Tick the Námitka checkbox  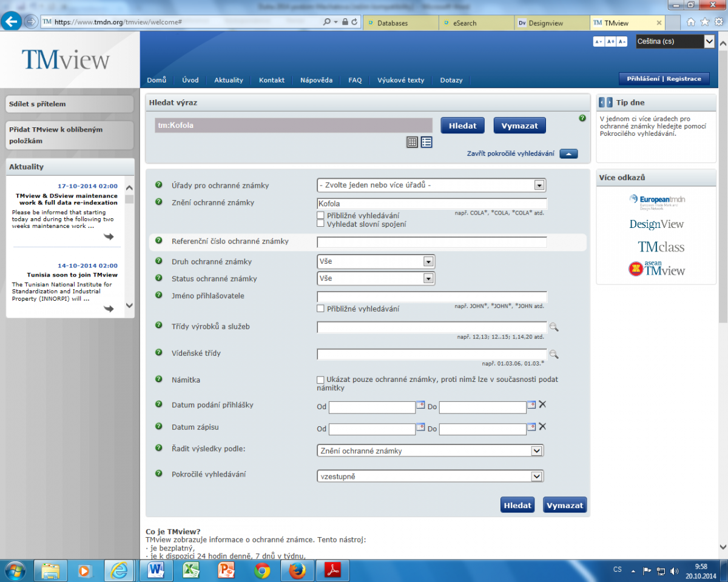(x=320, y=380)
